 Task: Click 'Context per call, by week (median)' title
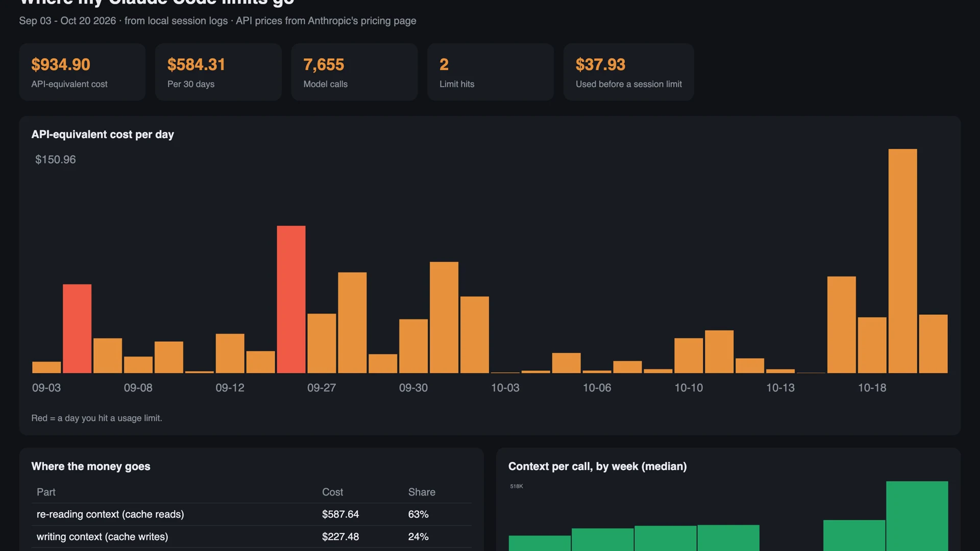click(597, 466)
